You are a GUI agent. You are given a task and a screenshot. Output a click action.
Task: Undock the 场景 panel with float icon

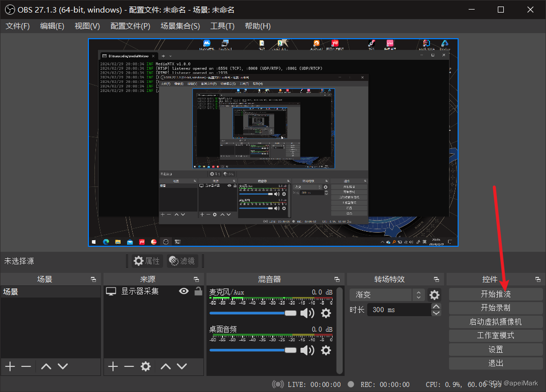[x=93, y=279]
